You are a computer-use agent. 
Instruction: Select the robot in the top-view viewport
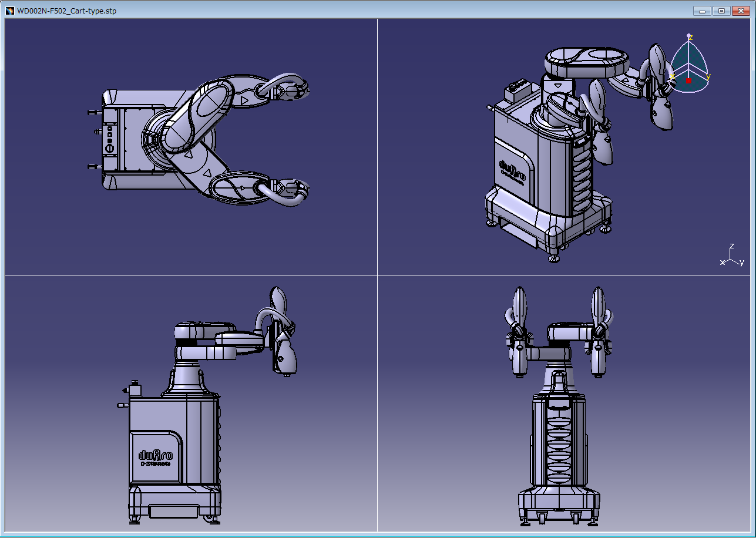pos(199,139)
